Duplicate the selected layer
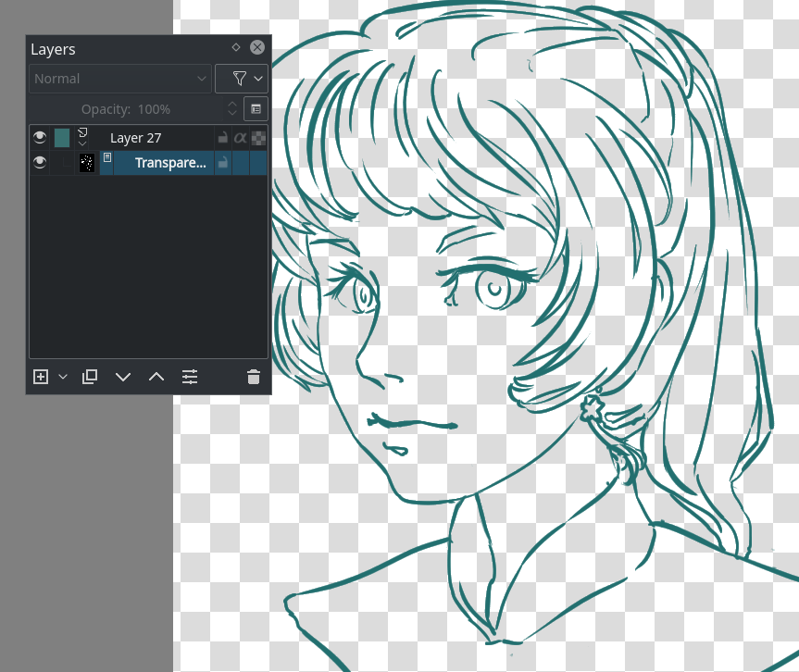The height and width of the screenshot is (672, 799). pyautogui.click(x=90, y=377)
